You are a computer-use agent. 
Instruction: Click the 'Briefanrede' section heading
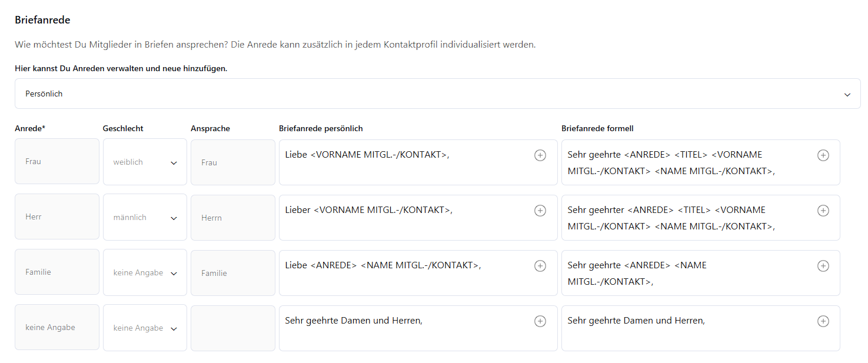[42, 20]
